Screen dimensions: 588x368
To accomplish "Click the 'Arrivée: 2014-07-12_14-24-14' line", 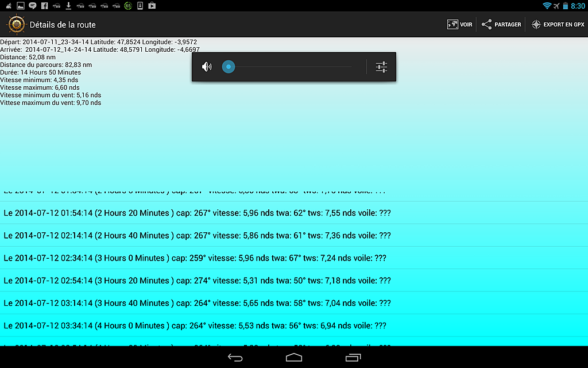I will point(100,49).
